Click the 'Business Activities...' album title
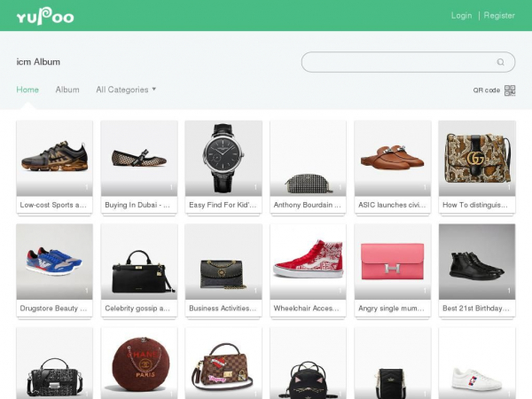Viewport: 532px width, 399px height. [223, 309]
